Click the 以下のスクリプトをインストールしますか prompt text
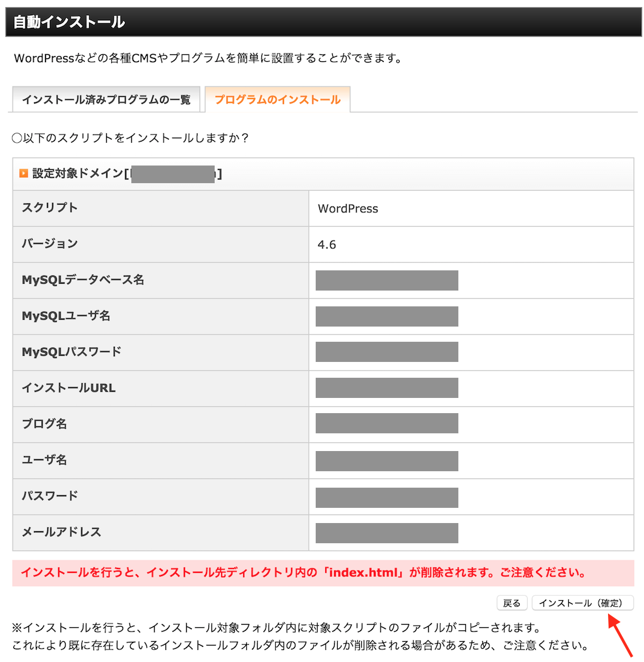Viewport: 644px width, 662px height. point(131,138)
